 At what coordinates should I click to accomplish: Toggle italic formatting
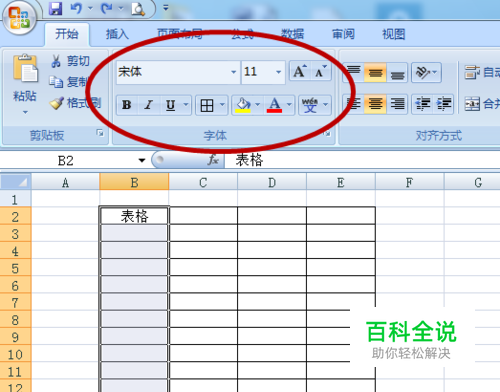149,105
